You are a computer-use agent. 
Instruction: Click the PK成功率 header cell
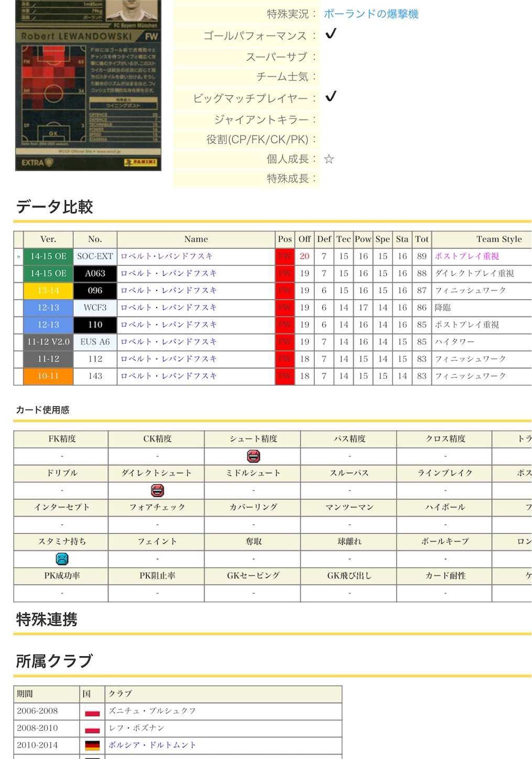click(x=61, y=576)
